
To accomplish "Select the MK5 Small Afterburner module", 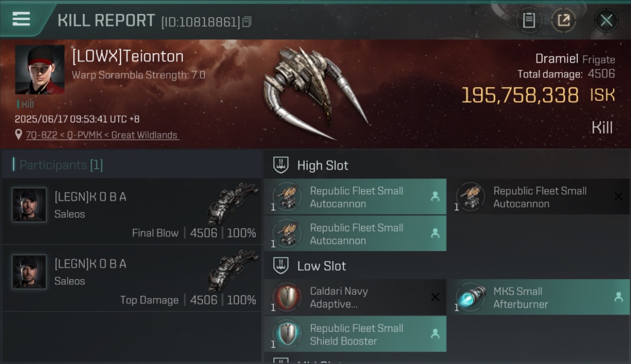I will pyautogui.click(x=538, y=297).
